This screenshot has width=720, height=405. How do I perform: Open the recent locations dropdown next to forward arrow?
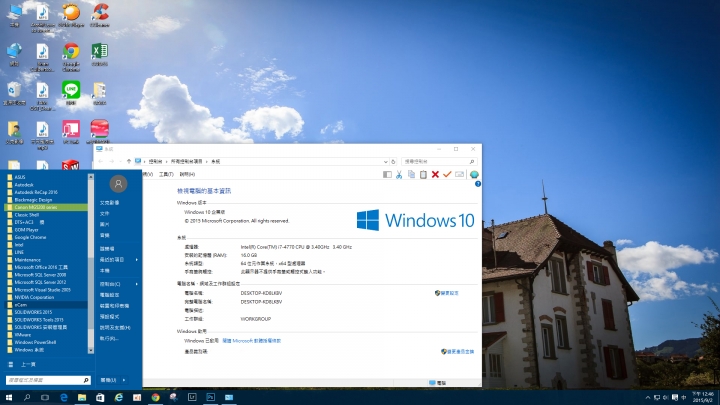click(x=120, y=162)
